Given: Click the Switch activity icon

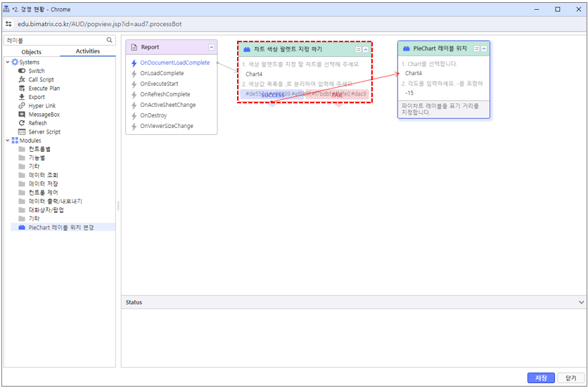Looking at the screenshot, I should [23, 71].
